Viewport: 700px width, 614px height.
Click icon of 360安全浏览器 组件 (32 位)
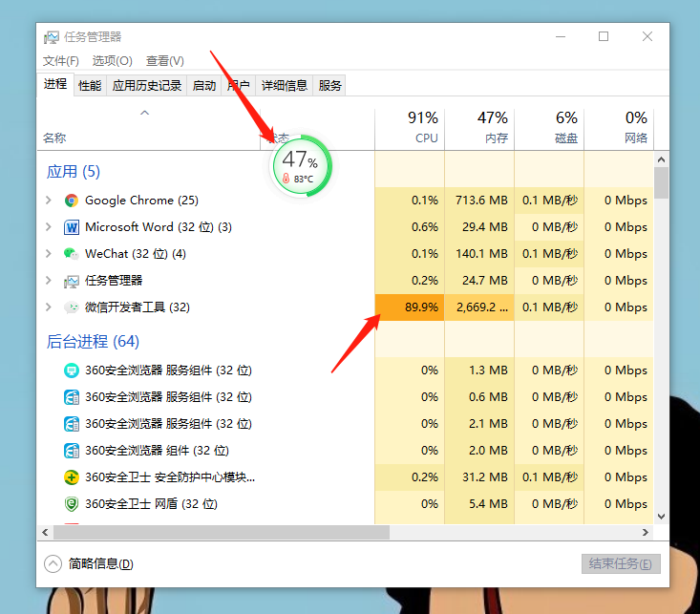(72, 451)
